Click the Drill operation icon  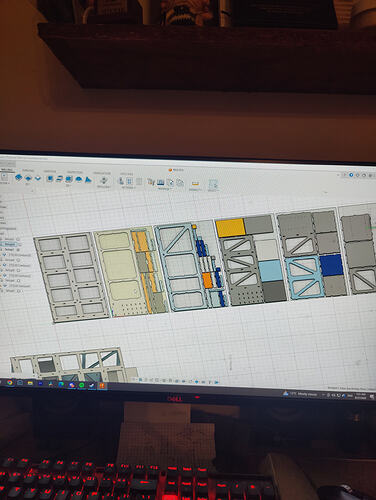pyautogui.click(x=104, y=180)
